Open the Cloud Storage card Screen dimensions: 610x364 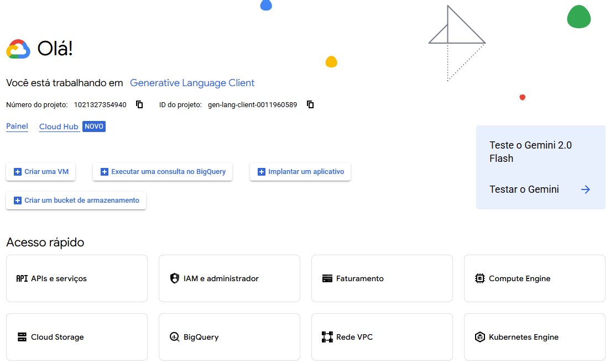(x=77, y=337)
